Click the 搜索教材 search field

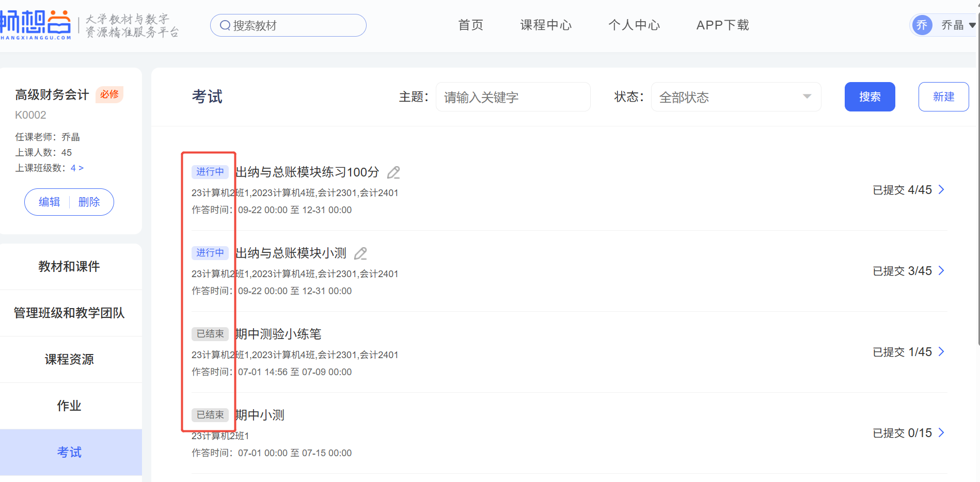point(294,25)
